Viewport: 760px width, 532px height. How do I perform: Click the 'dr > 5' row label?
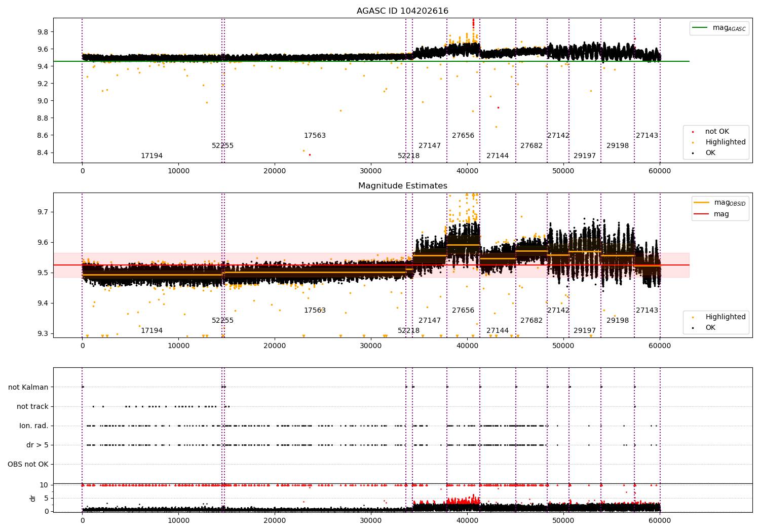(37, 445)
